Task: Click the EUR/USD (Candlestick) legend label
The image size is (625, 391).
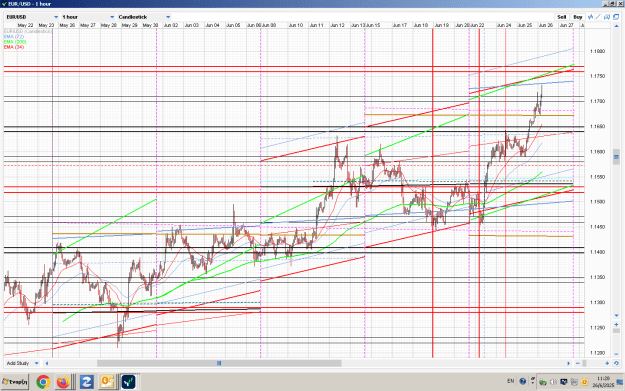Action: tap(28, 31)
